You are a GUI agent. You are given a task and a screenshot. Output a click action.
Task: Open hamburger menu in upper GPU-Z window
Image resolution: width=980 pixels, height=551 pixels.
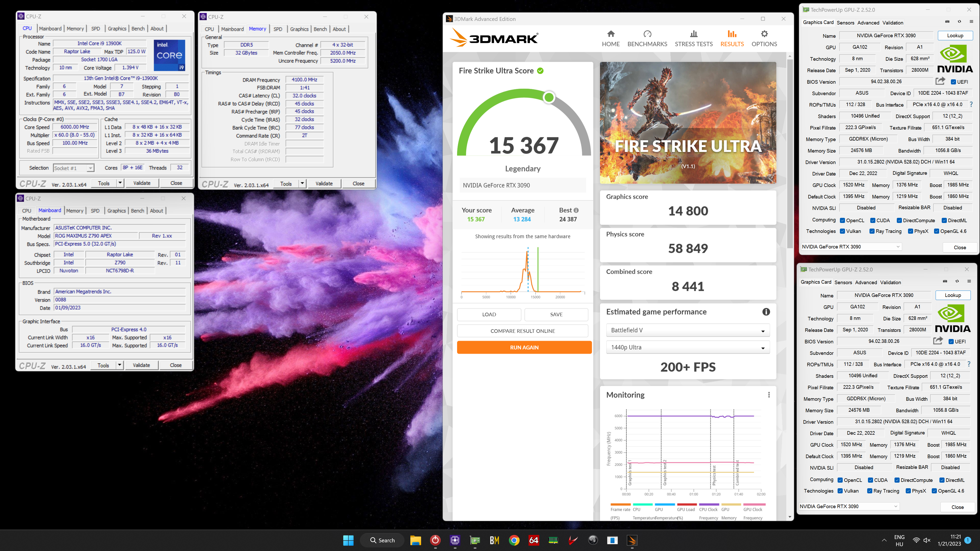[971, 22]
